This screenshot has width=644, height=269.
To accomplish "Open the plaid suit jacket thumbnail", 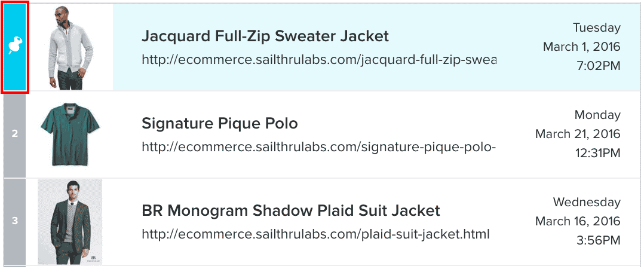I will point(70,221).
